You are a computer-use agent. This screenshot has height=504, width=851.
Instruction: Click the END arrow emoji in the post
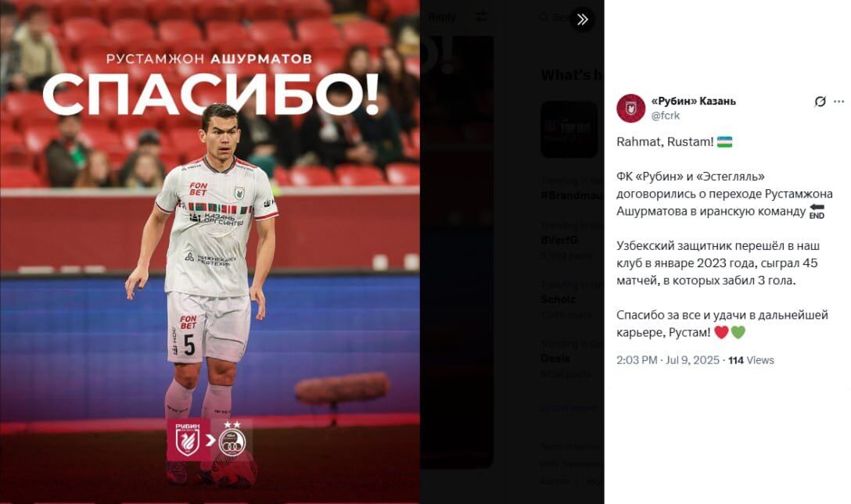[817, 211]
